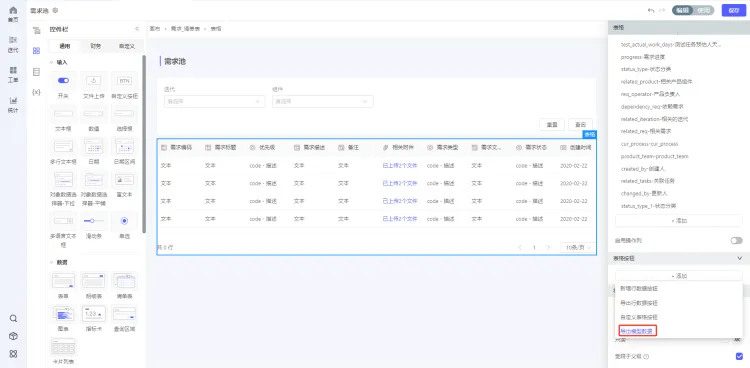Viewport: 750px width, 368px height.
Task: Collapse the 控件栏 panel with double-arrow icon
Action: click(137, 29)
